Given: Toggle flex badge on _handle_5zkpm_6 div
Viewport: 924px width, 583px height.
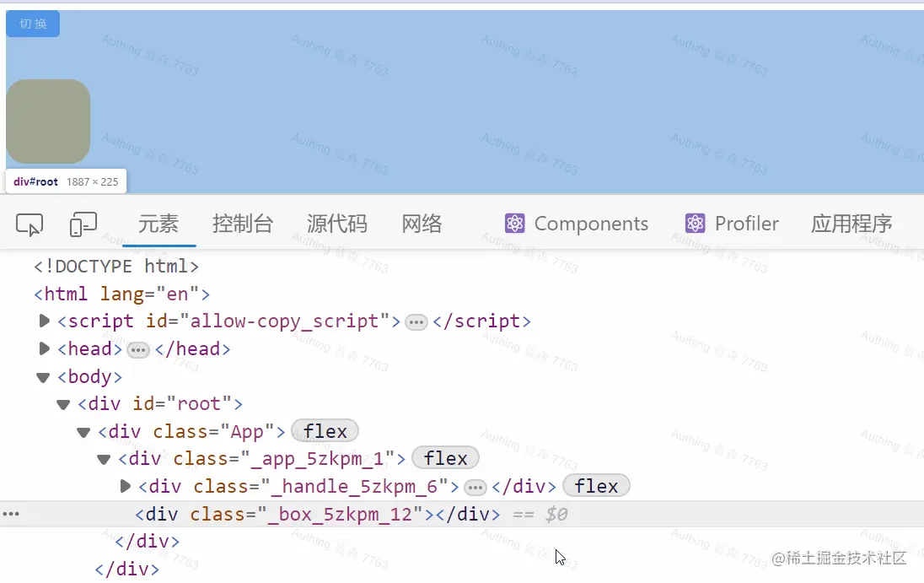Looking at the screenshot, I should (x=596, y=486).
